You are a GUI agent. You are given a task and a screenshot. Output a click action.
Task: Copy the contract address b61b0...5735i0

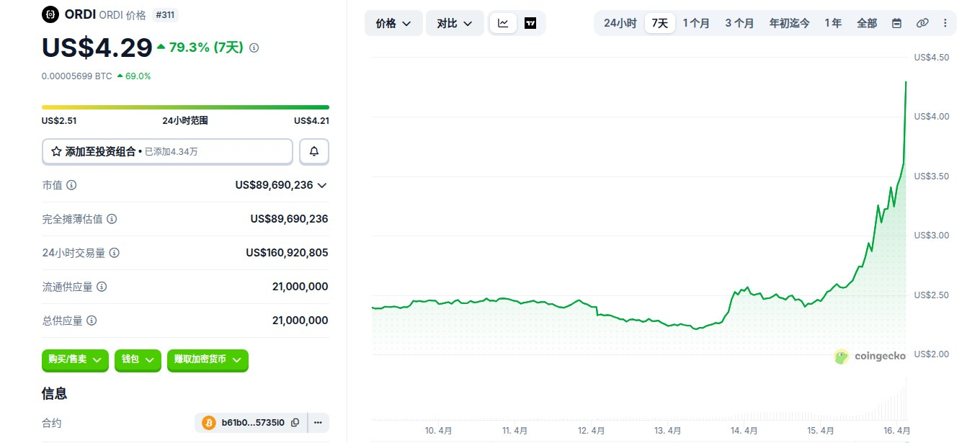point(295,423)
